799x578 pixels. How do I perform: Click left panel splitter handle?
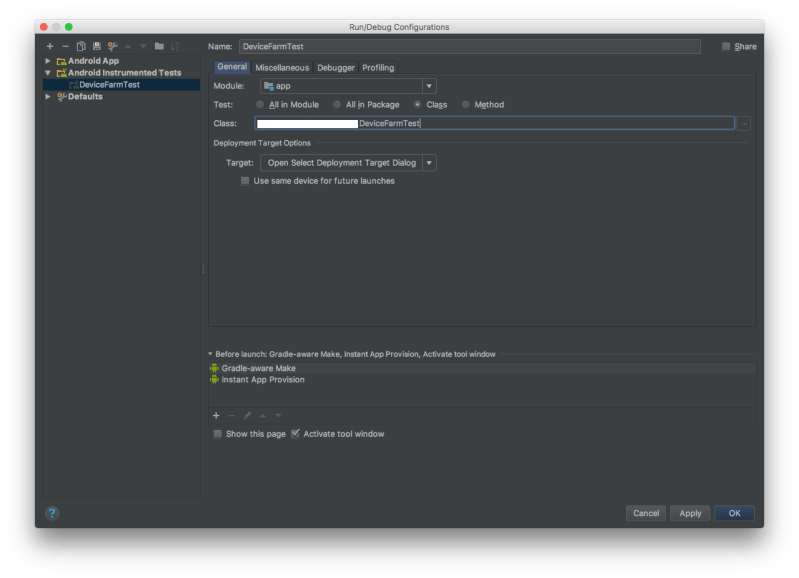(x=203, y=268)
